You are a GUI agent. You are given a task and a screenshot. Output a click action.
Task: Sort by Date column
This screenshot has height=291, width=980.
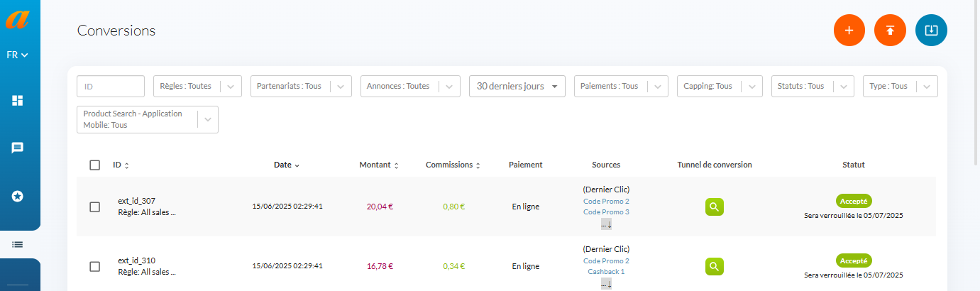(287, 165)
